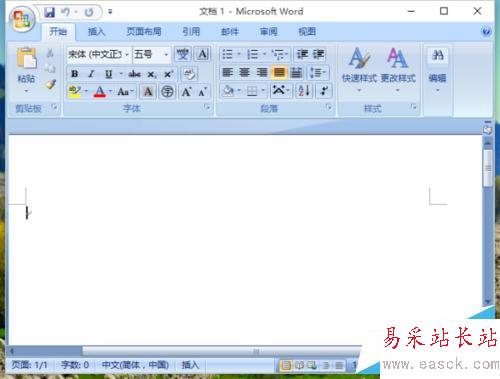This screenshot has height=379, width=500.
Task: Apply multilevel list
Action: [x=279, y=54]
